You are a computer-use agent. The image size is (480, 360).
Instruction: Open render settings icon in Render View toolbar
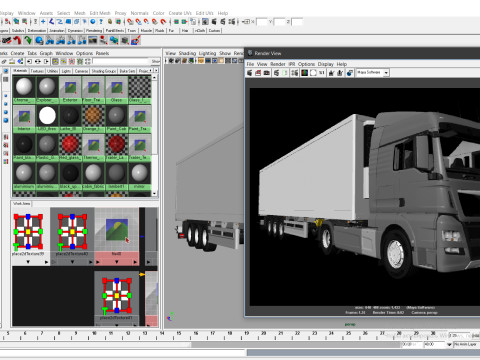coord(295,73)
